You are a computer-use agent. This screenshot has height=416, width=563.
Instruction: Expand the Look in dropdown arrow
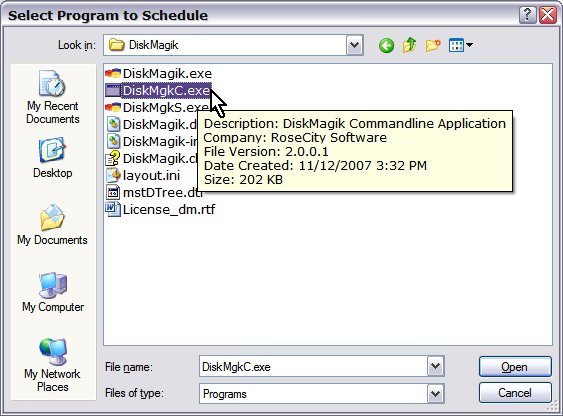[355, 45]
